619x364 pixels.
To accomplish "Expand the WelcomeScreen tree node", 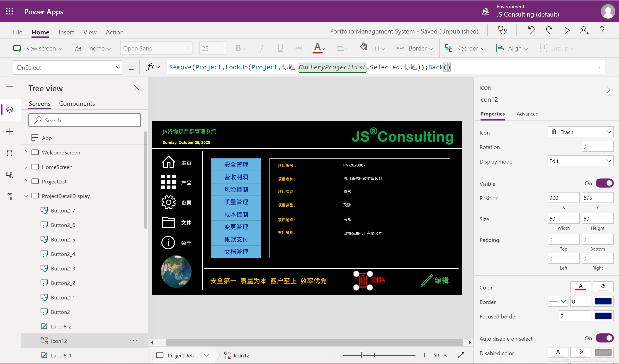I will tap(26, 152).
